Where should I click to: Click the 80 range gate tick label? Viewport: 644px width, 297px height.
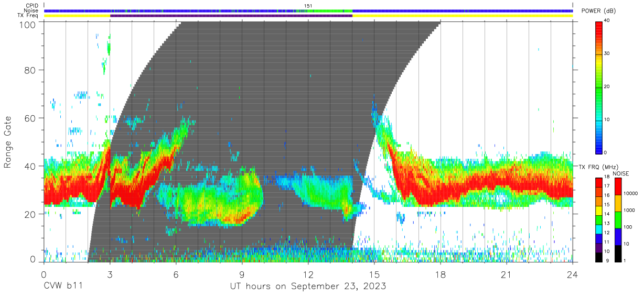point(31,70)
